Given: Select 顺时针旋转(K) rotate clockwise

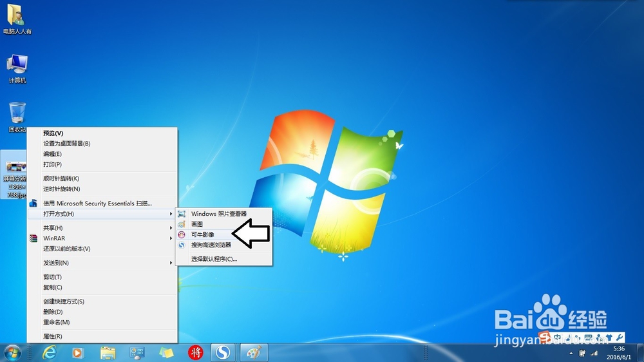Looking at the screenshot, I should click(102, 178).
